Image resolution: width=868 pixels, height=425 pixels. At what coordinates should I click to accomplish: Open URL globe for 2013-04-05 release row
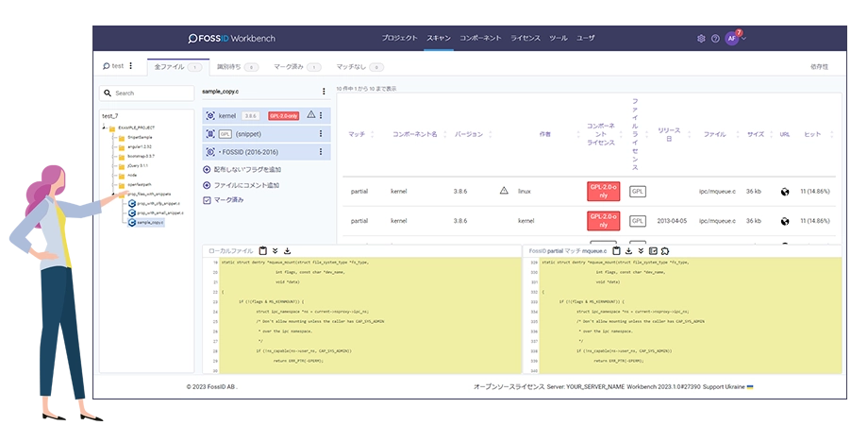pos(784,221)
